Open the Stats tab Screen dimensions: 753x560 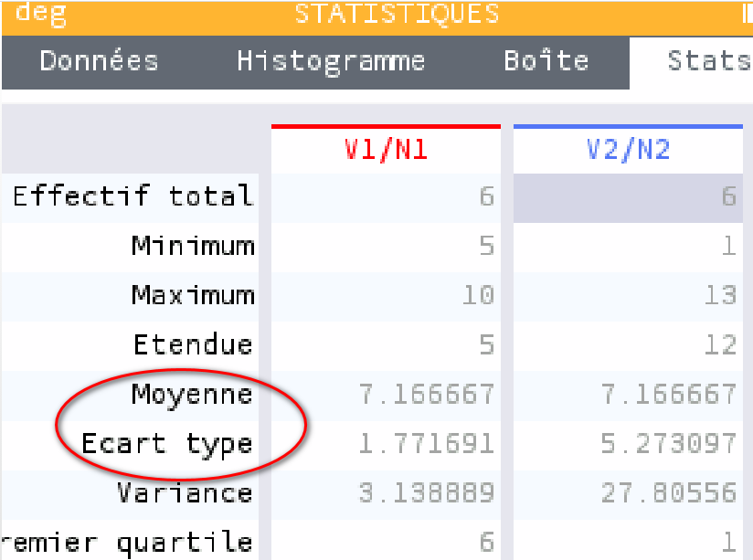692,62
